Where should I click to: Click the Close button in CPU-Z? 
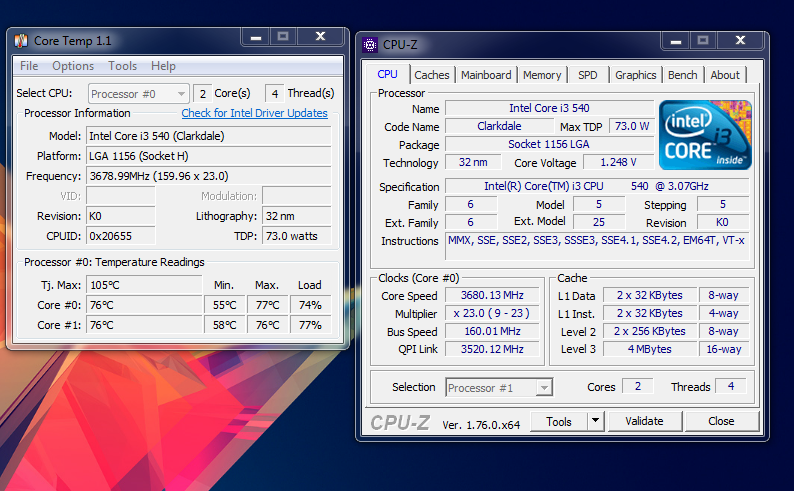tap(721, 421)
